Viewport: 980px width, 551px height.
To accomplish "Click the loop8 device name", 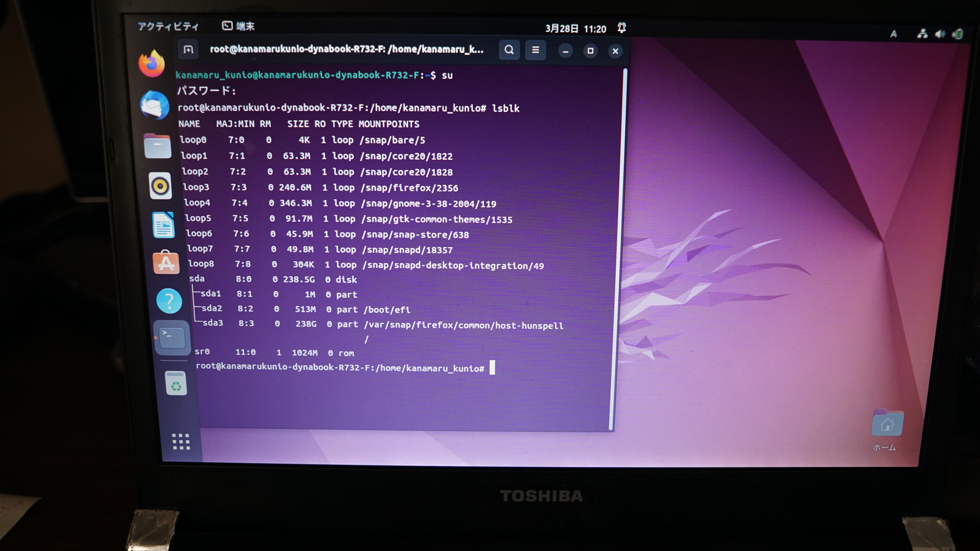I will tap(201, 264).
